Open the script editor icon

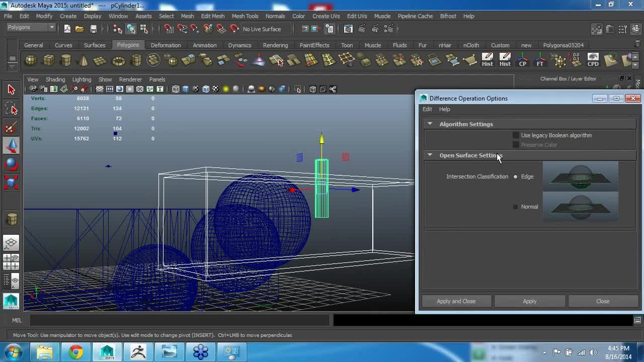click(x=637, y=320)
